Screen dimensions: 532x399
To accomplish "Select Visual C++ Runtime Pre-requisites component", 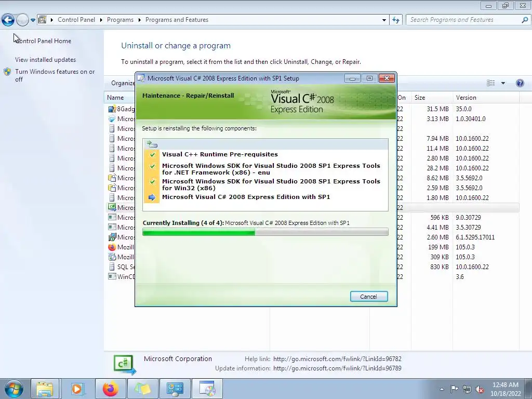I will point(220,154).
